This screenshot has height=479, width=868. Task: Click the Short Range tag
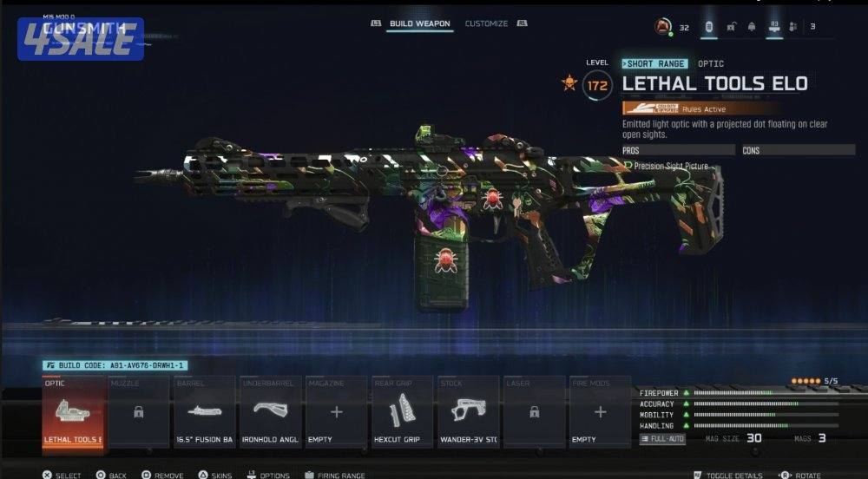pyautogui.click(x=654, y=63)
